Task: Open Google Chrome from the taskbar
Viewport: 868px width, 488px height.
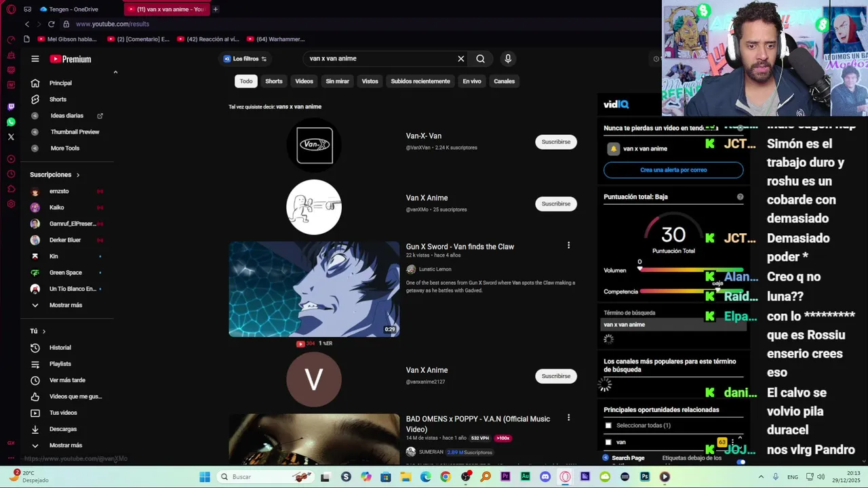Action: (446, 477)
